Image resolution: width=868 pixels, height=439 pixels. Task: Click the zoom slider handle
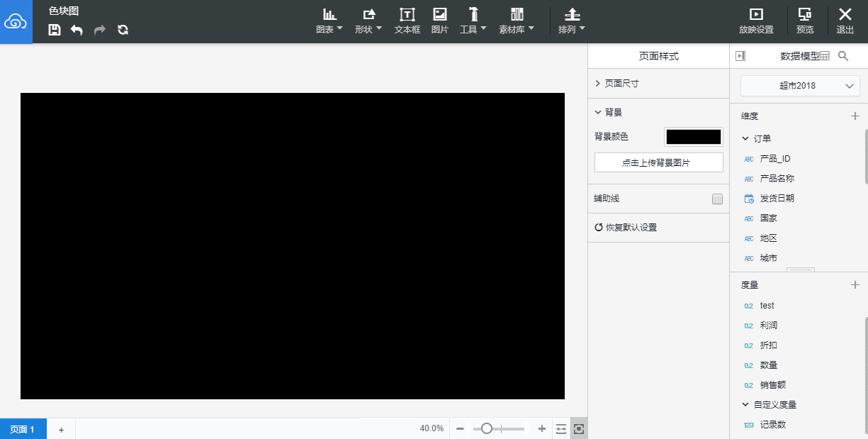click(486, 428)
